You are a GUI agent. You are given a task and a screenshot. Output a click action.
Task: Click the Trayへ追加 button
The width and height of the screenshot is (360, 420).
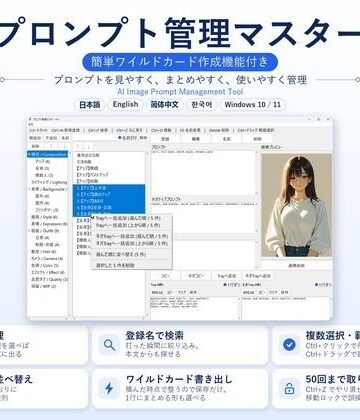[227, 276]
